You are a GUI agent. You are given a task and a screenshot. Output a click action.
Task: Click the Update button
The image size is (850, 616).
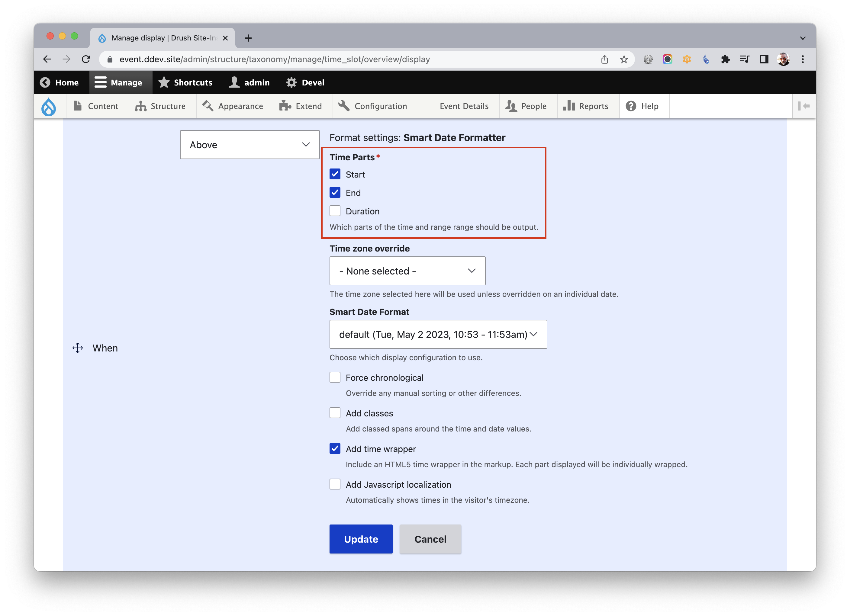click(361, 539)
